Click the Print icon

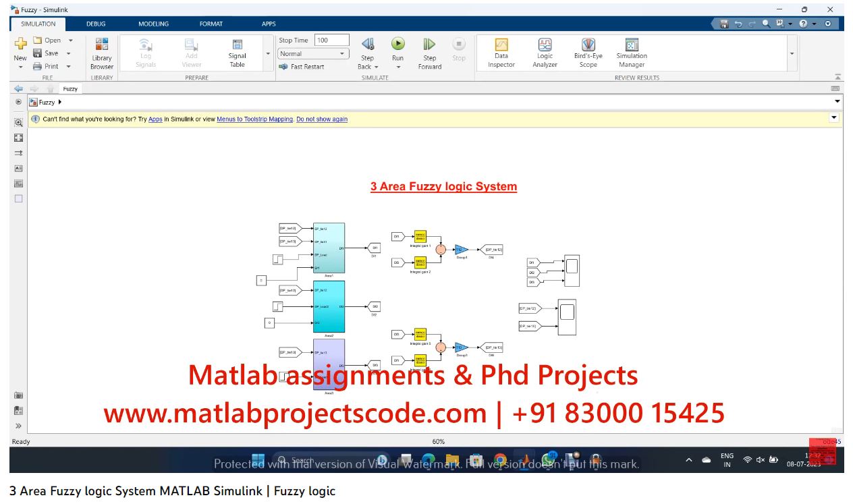tap(38, 66)
